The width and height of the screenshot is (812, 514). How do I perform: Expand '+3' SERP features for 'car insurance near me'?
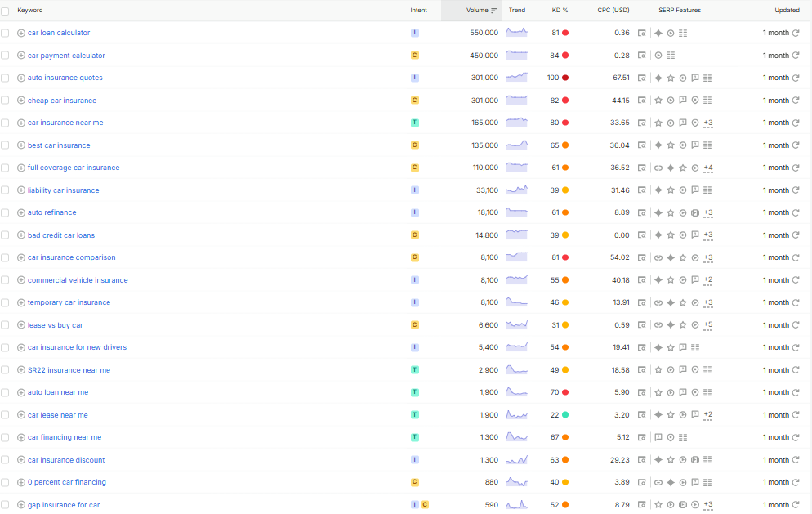pos(708,123)
